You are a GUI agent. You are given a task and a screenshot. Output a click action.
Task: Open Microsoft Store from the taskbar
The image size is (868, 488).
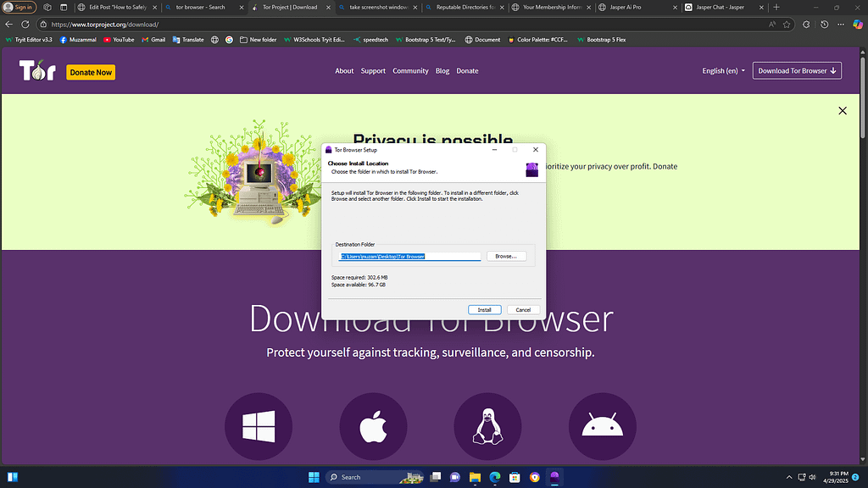[515, 477]
